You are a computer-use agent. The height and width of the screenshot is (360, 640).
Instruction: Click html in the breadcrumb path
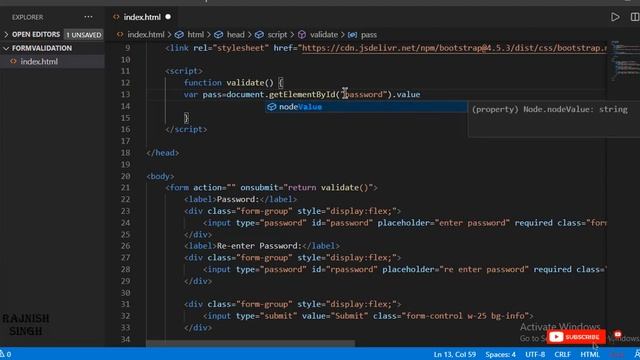pos(196,35)
